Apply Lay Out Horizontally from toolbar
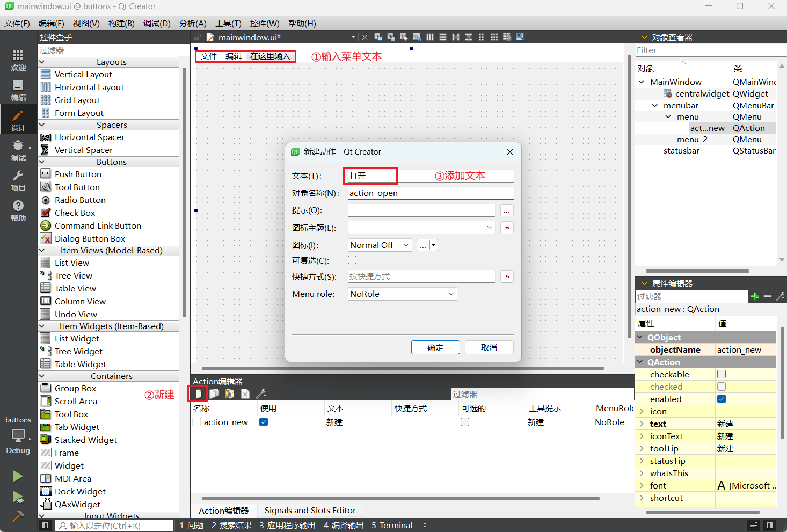 click(x=430, y=37)
